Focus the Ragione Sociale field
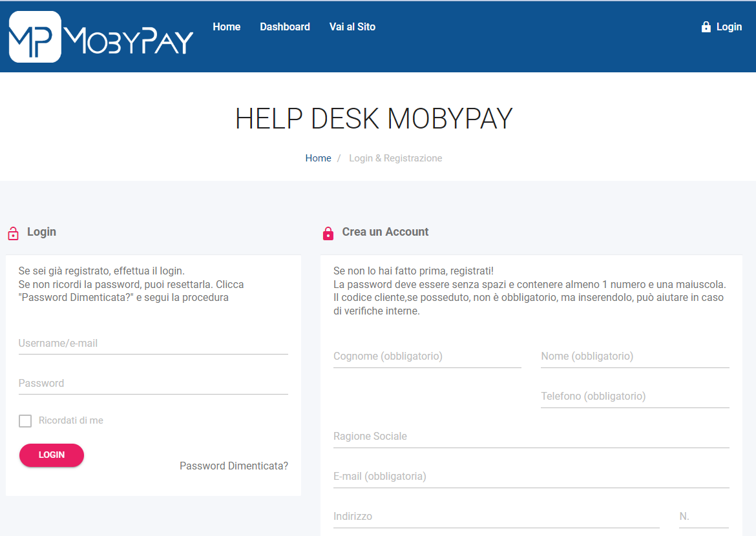Image resolution: width=756 pixels, height=536 pixels. point(531,437)
